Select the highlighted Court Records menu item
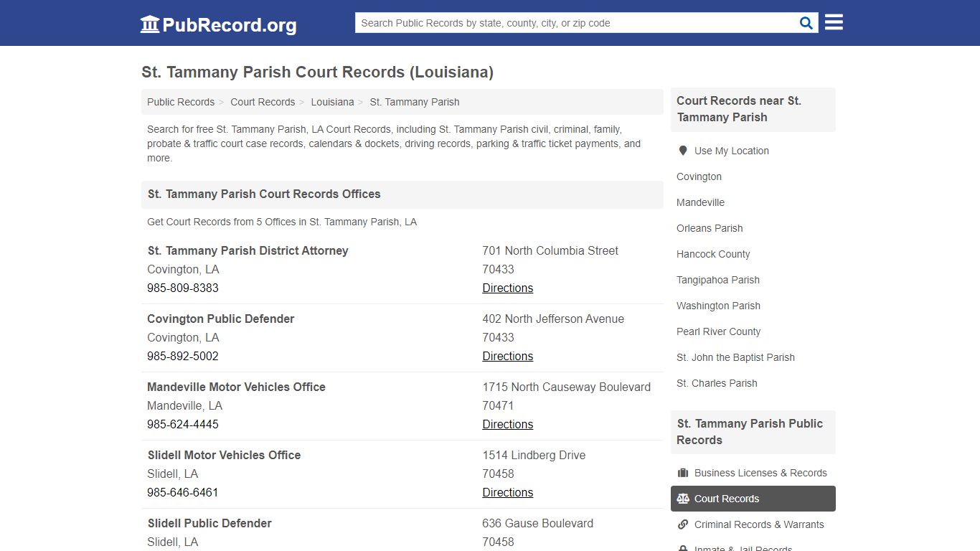980x551 pixels. pos(753,499)
